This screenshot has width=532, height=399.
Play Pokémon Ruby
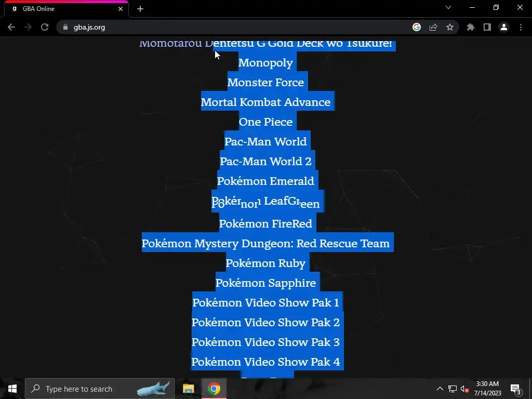265,263
